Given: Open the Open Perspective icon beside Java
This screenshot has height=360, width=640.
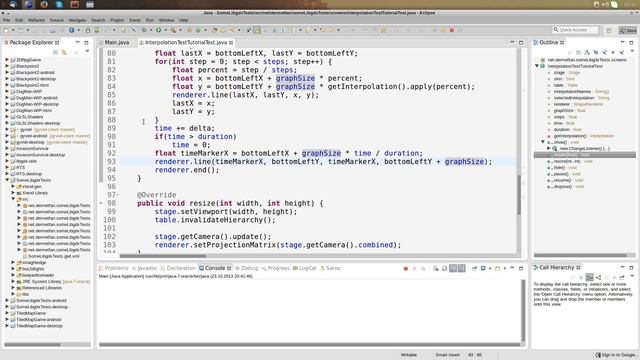Looking at the screenshot, I should [x=609, y=30].
